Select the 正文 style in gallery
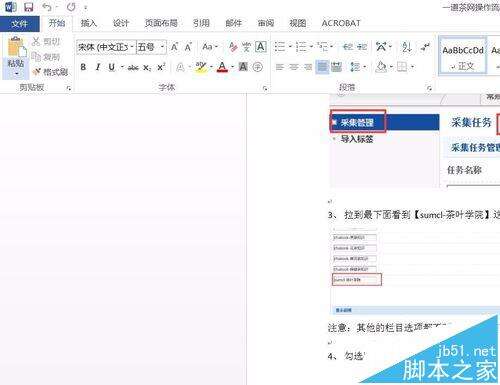500x385 pixels. tap(463, 56)
